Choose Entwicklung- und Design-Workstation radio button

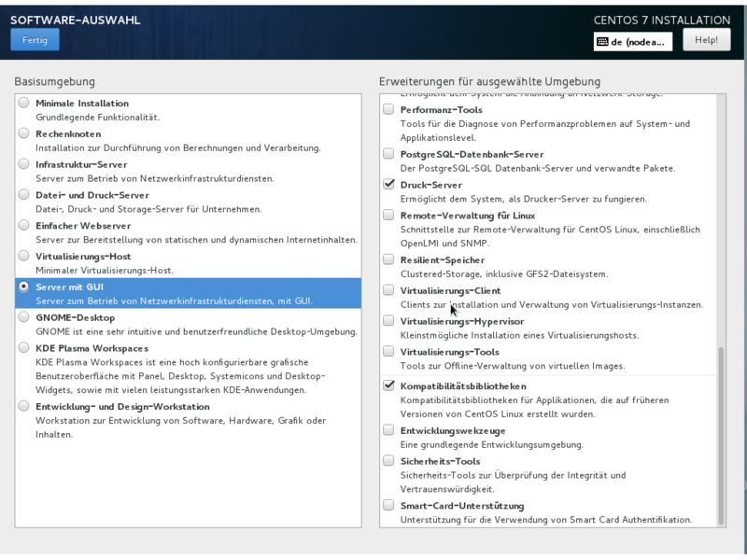pos(24,406)
